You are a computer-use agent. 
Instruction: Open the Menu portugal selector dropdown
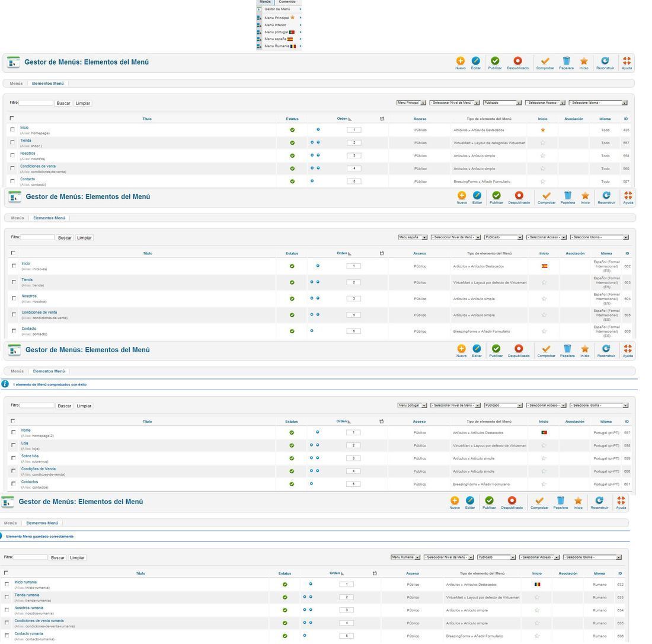point(412,405)
